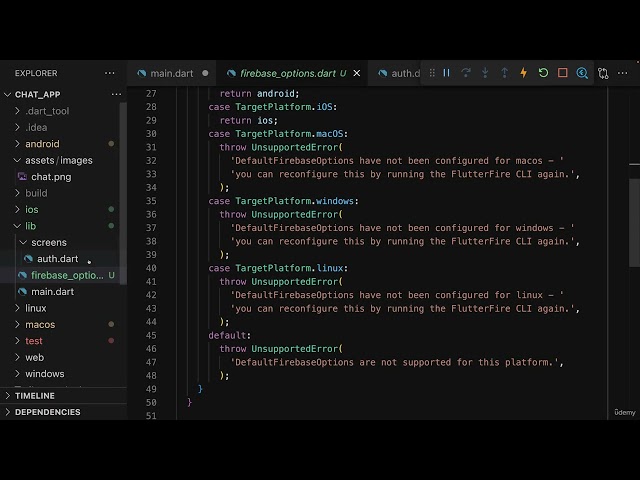
Task: Collapse the lib folder
Action: point(30,226)
